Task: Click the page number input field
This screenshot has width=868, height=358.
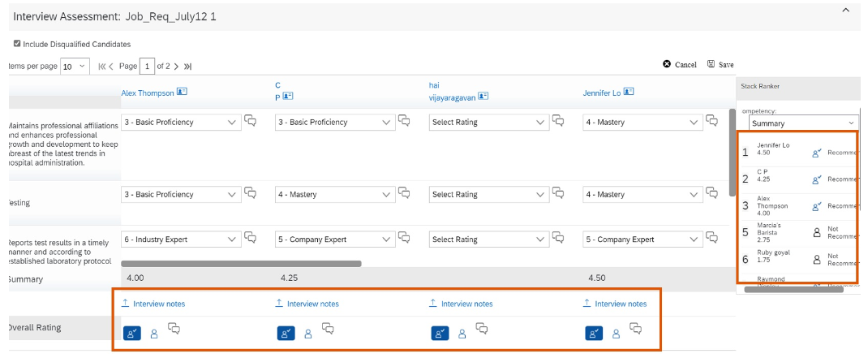Action: 148,66
